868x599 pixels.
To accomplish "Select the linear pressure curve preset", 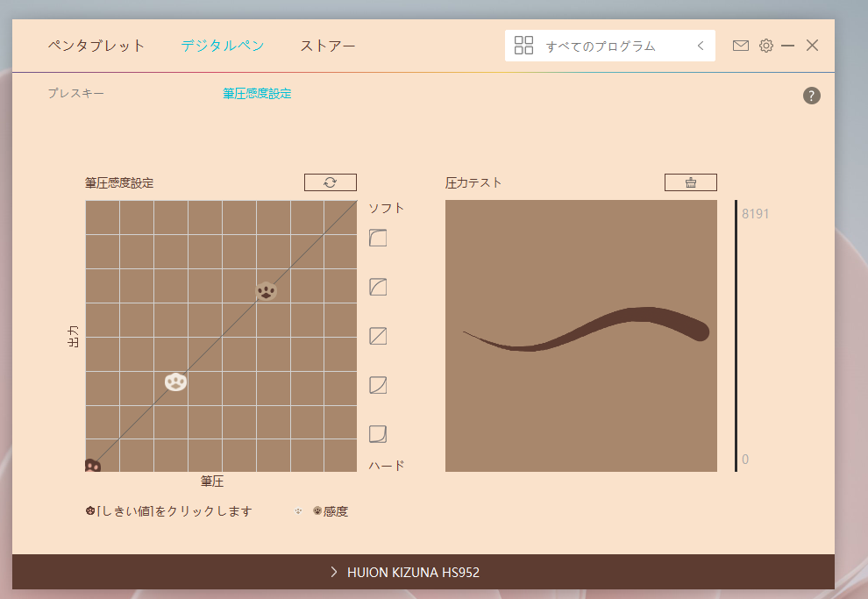I will 378,336.
